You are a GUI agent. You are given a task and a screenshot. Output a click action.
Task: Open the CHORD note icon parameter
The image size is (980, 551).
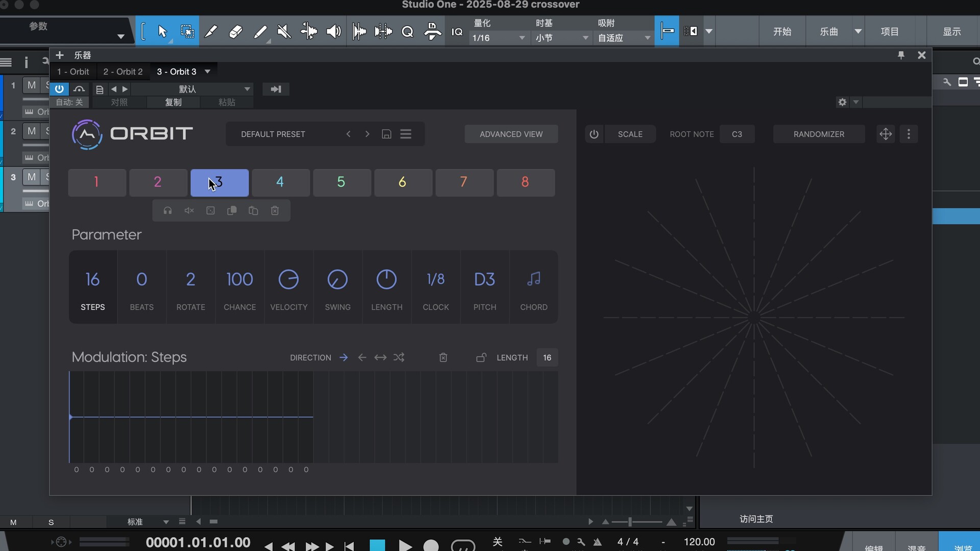pos(533,279)
